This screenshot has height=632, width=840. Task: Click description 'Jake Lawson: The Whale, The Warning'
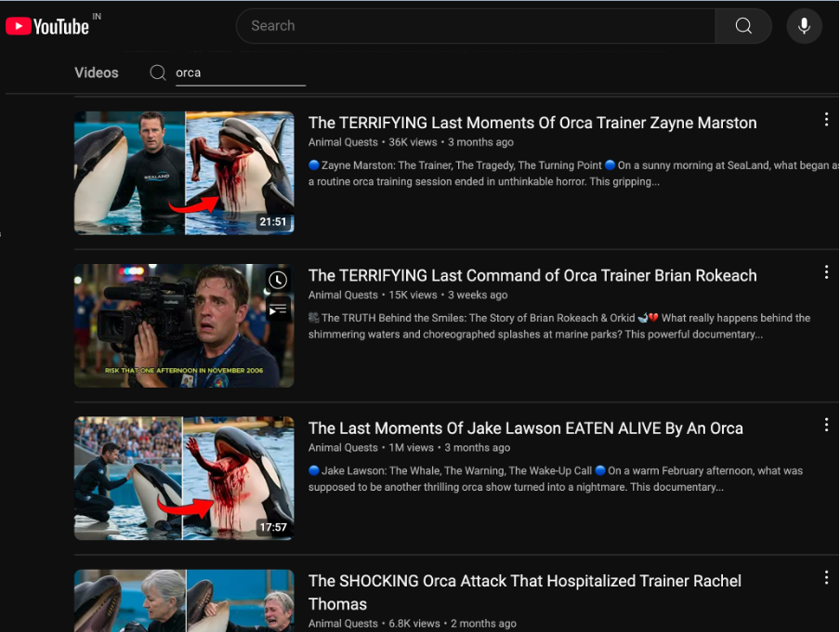tap(556, 479)
